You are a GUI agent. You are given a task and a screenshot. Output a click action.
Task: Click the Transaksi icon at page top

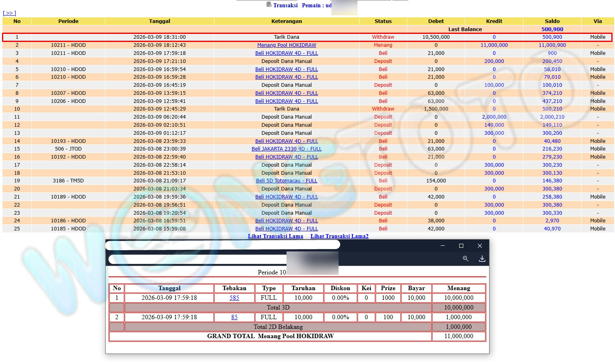click(x=269, y=5)
